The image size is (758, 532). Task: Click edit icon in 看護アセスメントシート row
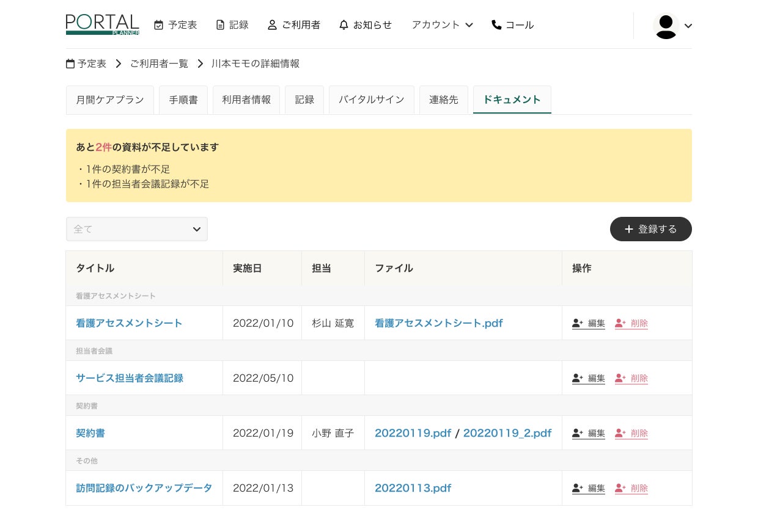(578, 323)
